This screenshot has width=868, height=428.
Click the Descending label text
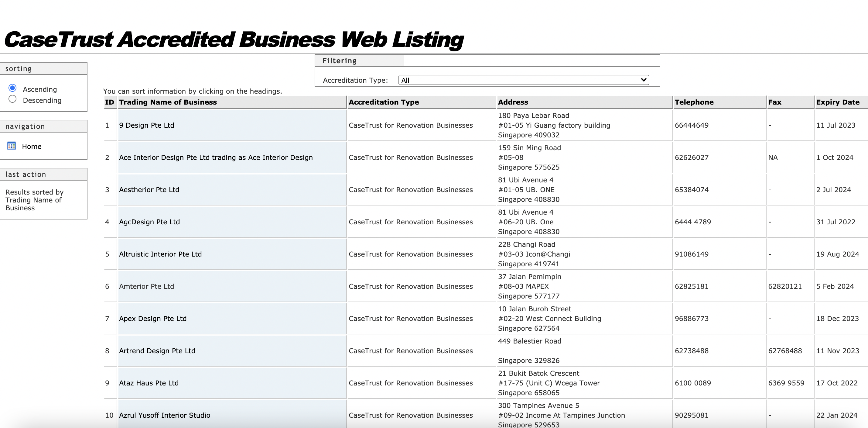point(42,100)
